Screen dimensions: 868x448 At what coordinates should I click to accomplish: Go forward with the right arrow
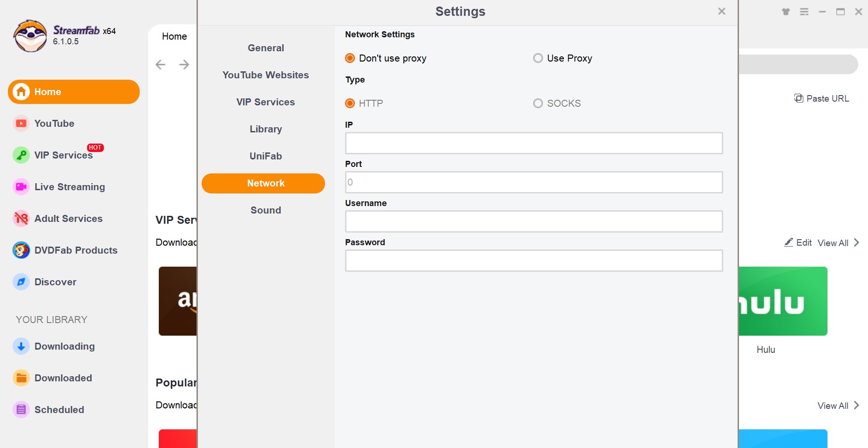tap(184, 64)
